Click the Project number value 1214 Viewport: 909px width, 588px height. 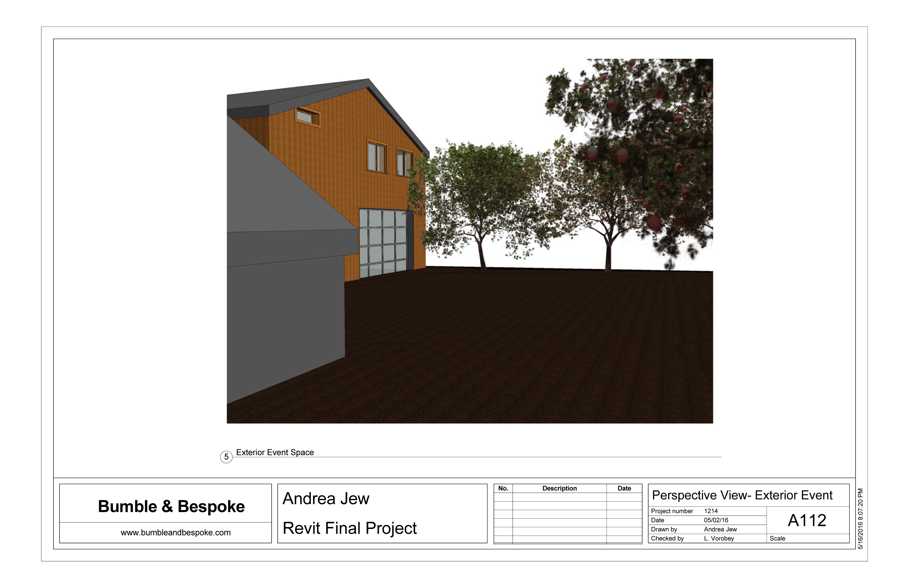pyautogui.click(x=711, y=511)
